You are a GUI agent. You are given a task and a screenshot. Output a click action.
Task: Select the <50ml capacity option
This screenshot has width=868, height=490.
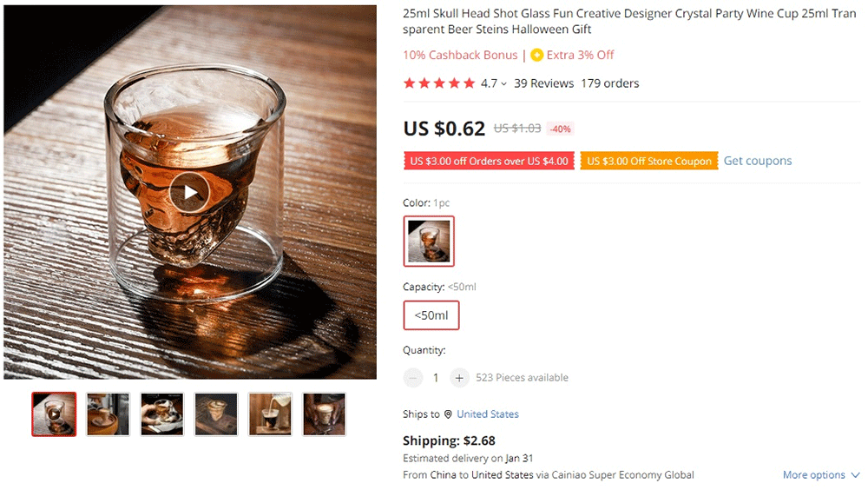pyautogui.click(x=431, y=315)
